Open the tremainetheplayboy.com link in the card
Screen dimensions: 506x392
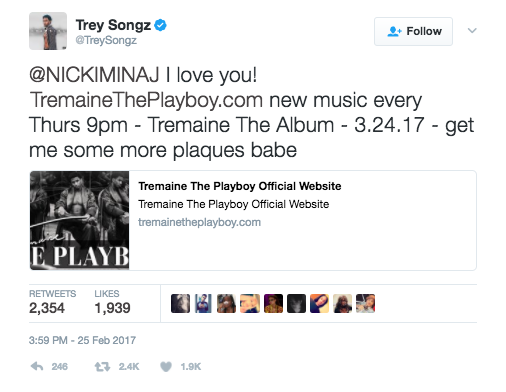pos(199,222)
